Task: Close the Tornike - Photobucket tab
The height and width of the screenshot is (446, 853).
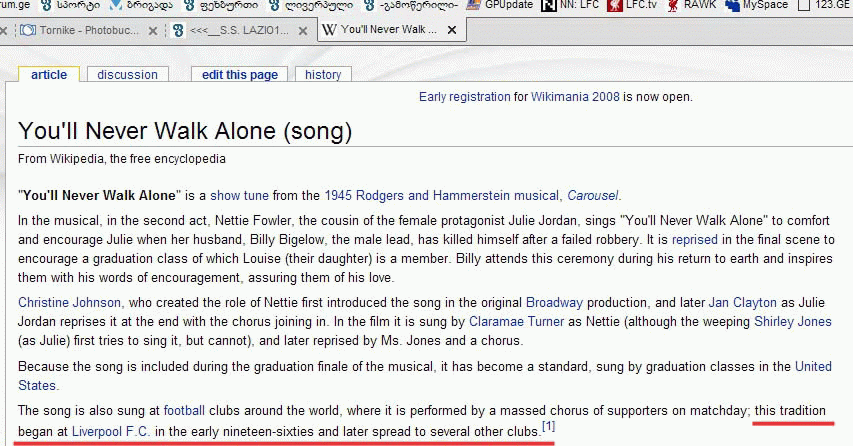Action: pyautogui.click(x=152, y=30)
